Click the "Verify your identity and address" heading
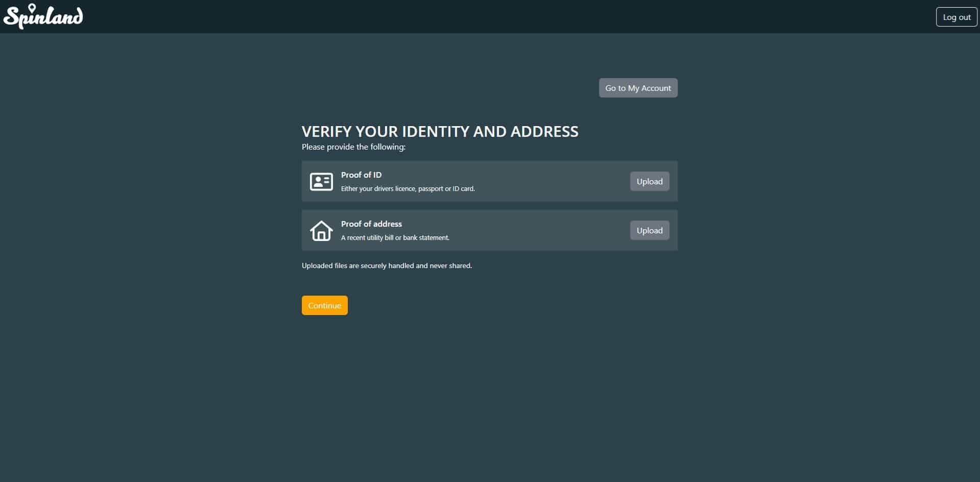 440,131
